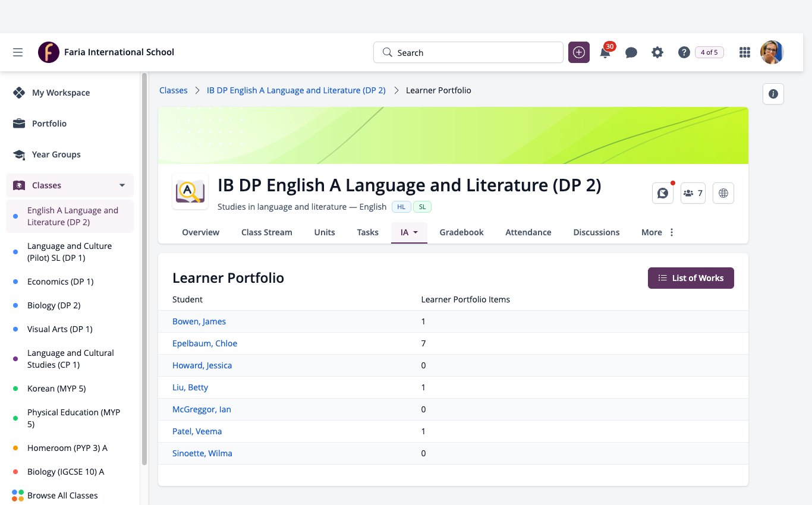Click the Classes breadcrumb link
The width and height of the screenshot is (812, 505).
pos(174,90)
